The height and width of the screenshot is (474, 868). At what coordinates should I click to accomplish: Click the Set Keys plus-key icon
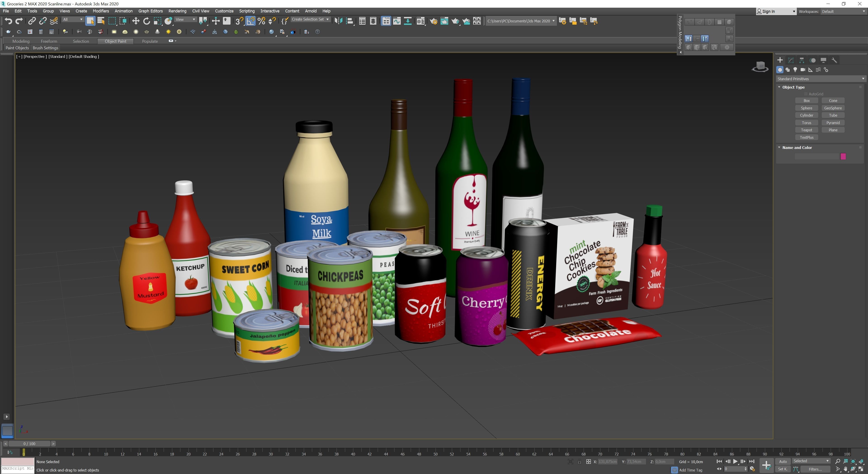766,465
